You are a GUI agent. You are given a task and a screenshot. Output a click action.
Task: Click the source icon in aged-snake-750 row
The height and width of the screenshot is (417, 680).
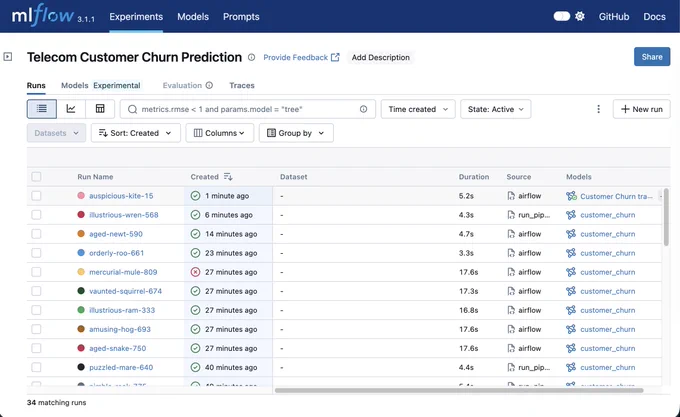[x=511, y=349]
